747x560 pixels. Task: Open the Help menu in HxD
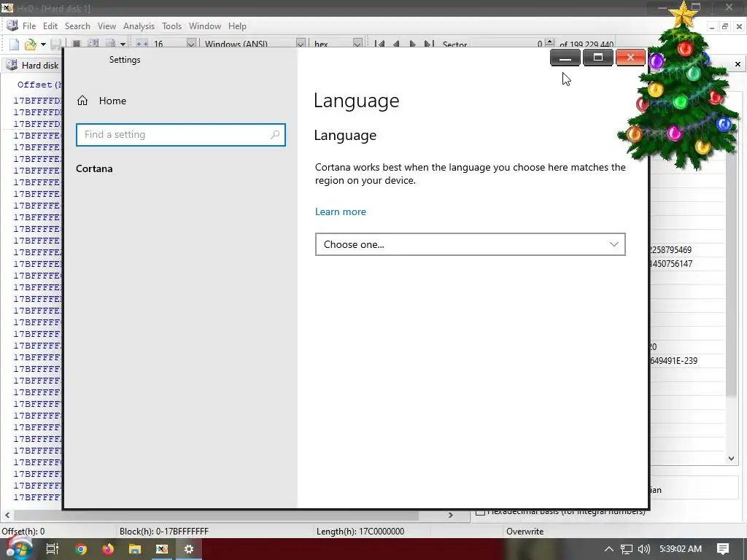(237, 26)
